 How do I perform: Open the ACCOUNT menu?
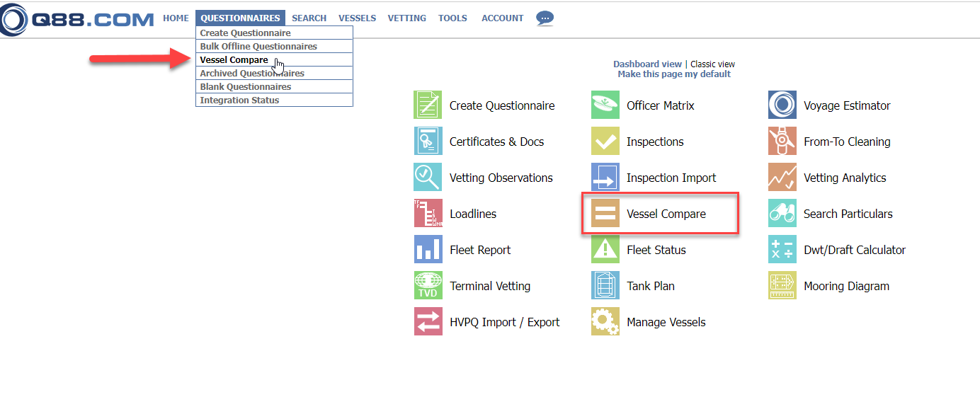(x=503, y=18)
